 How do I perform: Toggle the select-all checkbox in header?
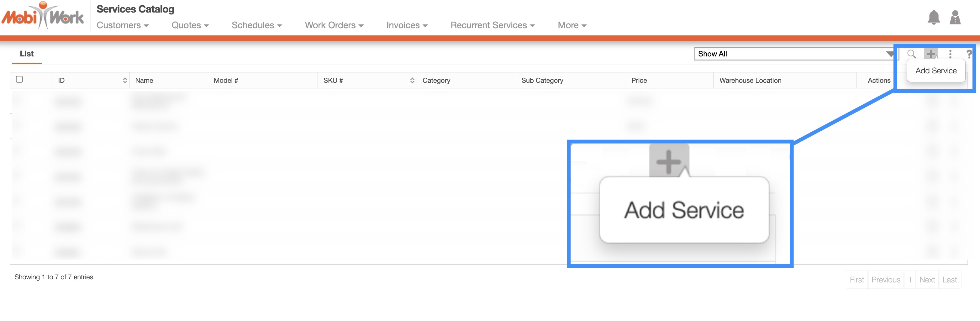(19, 80)
